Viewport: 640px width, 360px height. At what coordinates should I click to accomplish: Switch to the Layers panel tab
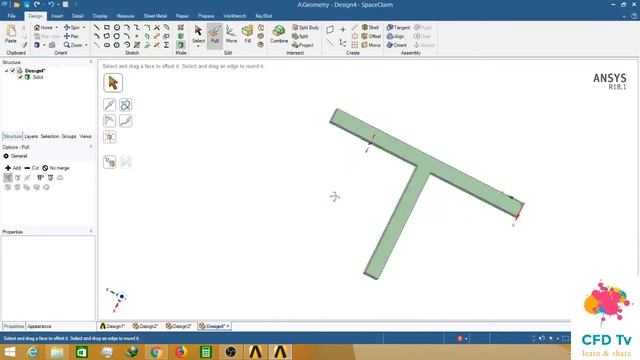click(x=31, y=136)
